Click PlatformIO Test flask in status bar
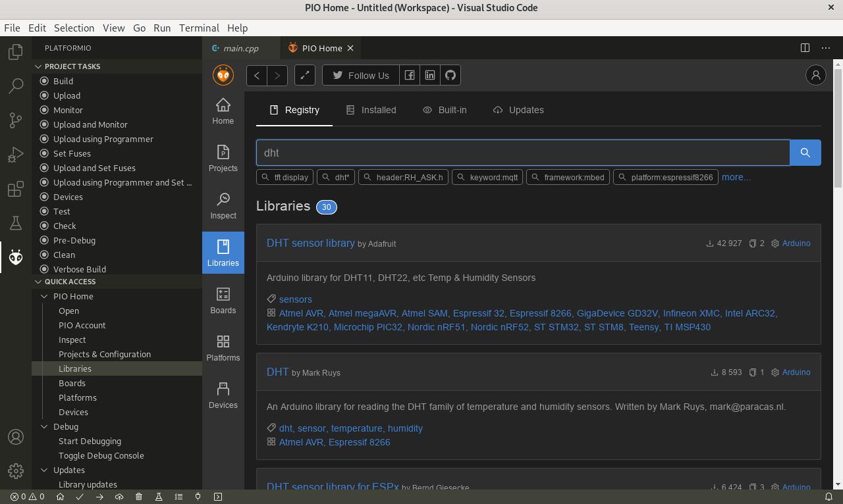This screenshot has height=504, width=843. pos(159,497)
